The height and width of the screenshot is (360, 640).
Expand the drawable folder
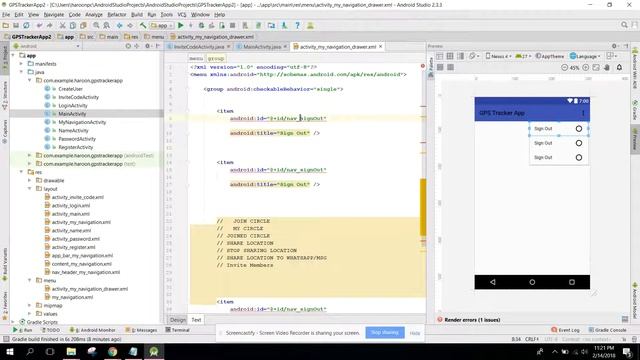(x=30, y=180)
